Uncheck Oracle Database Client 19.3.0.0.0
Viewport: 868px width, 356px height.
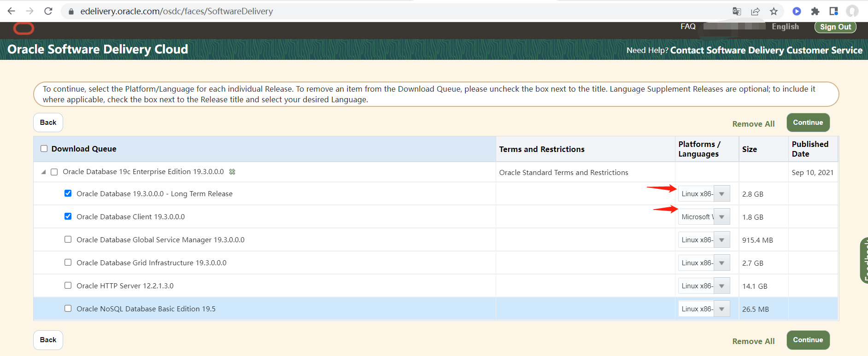click(68, 216)
